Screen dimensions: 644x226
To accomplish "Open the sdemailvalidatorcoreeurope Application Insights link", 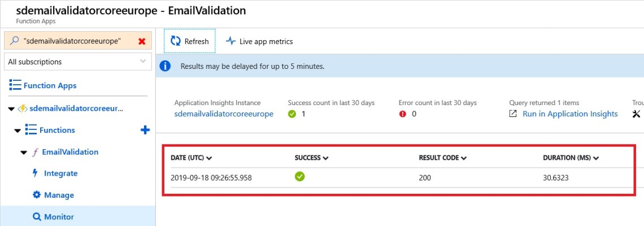I will [224, 114].
